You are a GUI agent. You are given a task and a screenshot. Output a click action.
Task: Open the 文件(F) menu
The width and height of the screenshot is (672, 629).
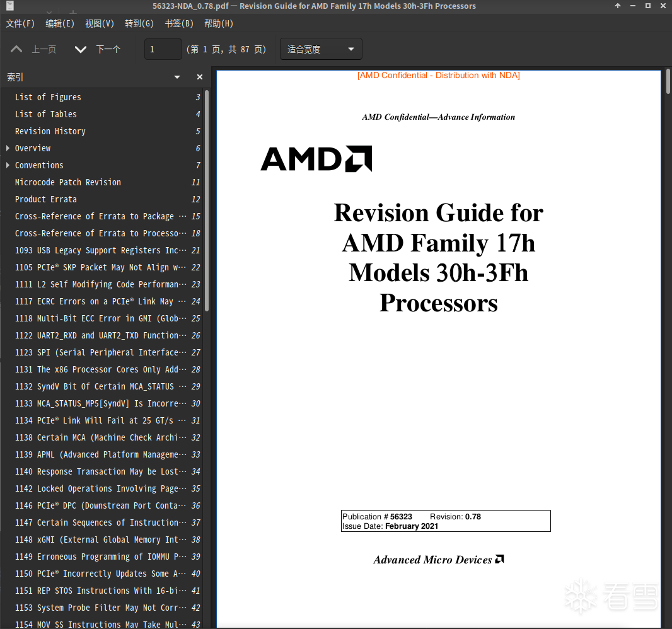tap(20, 23)
